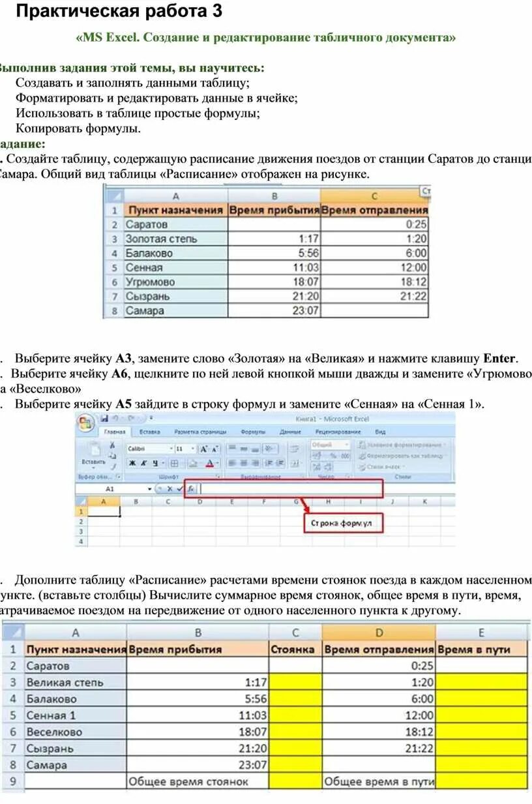
Task: Open Форматировать как таблицу dropdown
Action: (402, 456)
